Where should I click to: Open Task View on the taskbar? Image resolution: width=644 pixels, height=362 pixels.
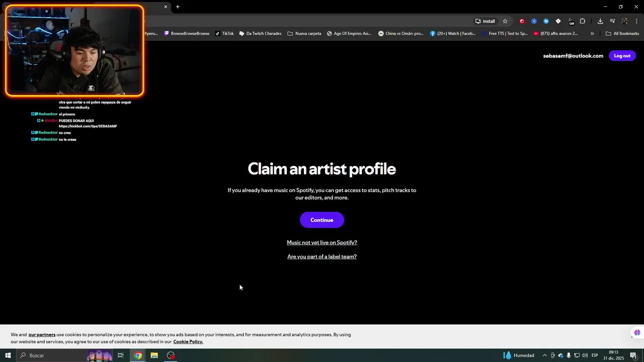click(x=121, y=355)
